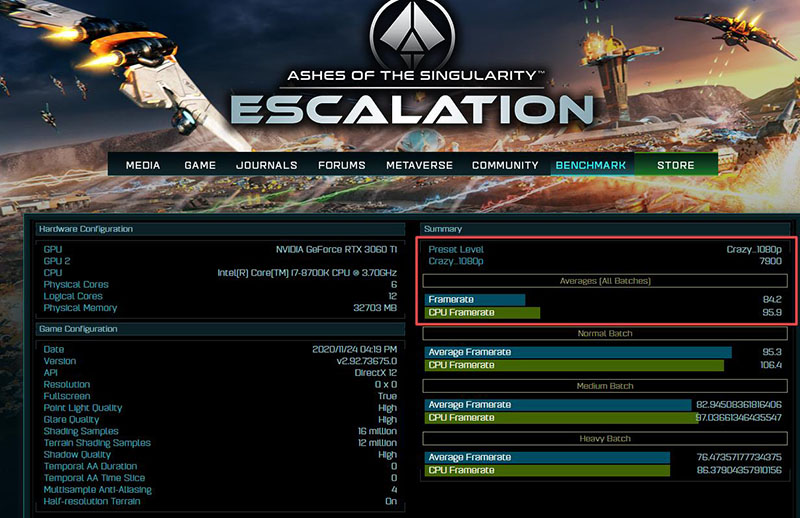Click the Normal Batch Average Framerate bar

click(x=578, y=352)
